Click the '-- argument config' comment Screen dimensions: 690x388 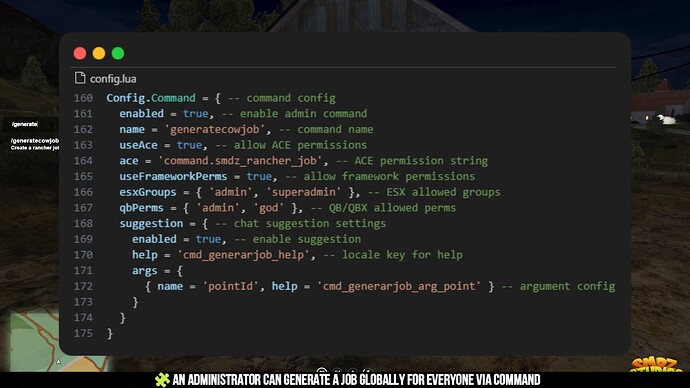point(558,286)
